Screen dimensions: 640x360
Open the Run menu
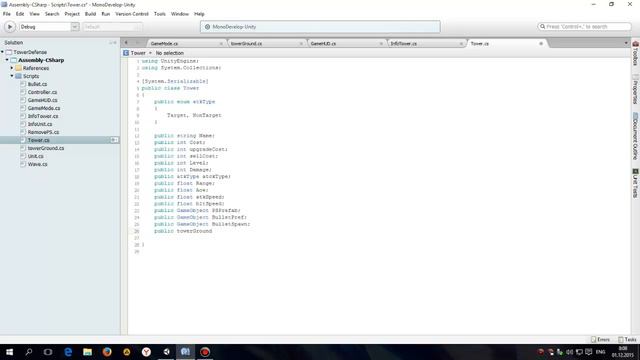106,14
